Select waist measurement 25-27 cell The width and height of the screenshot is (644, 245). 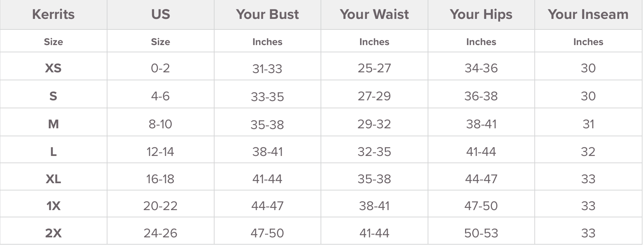374,68
